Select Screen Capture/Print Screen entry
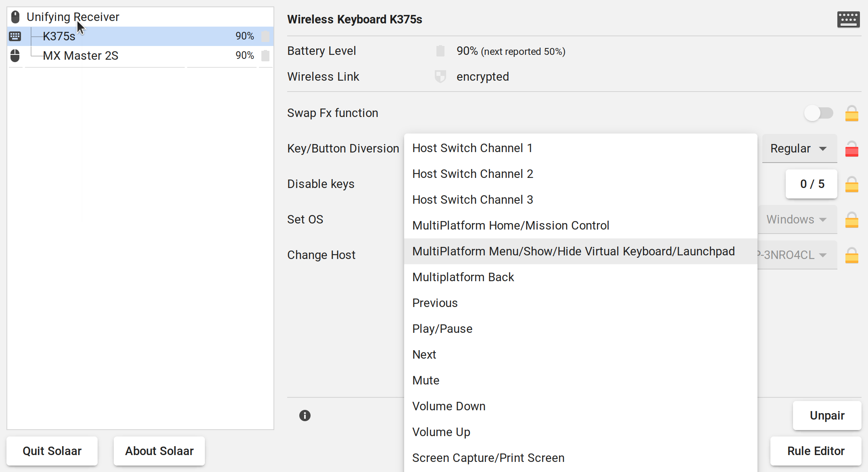 (x=581, y=458)
